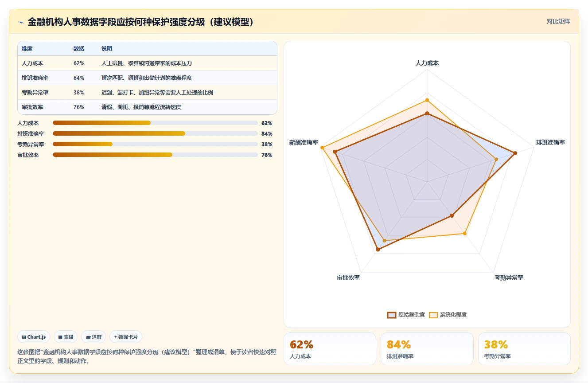
Task: Select the 考勤异常率 table row
Action: point(147,93)
